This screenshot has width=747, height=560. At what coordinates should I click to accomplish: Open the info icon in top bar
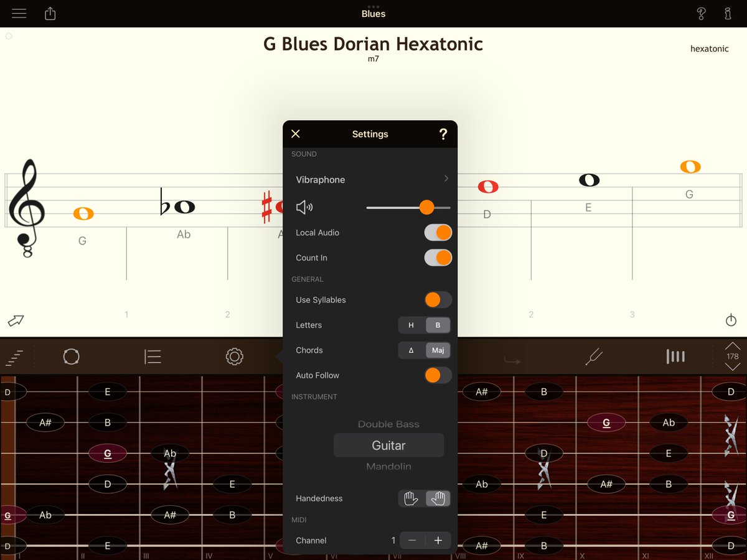tap(728, 13)
